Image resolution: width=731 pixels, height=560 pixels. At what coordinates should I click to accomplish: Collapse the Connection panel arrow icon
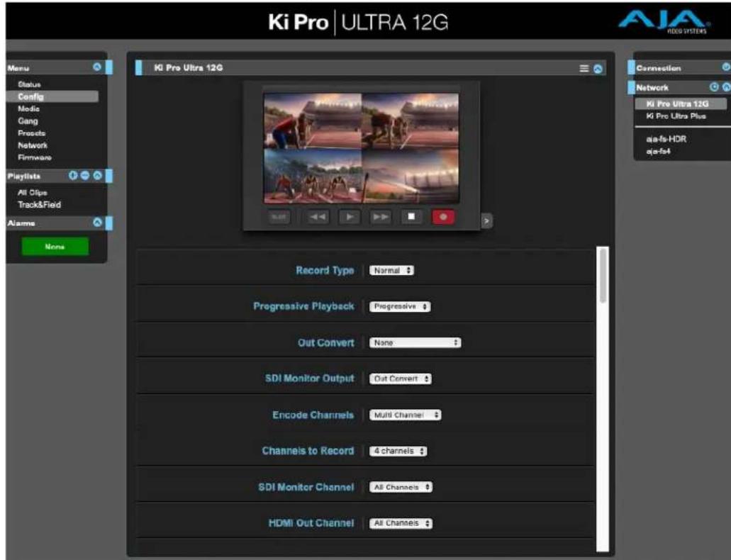point(726,67)
